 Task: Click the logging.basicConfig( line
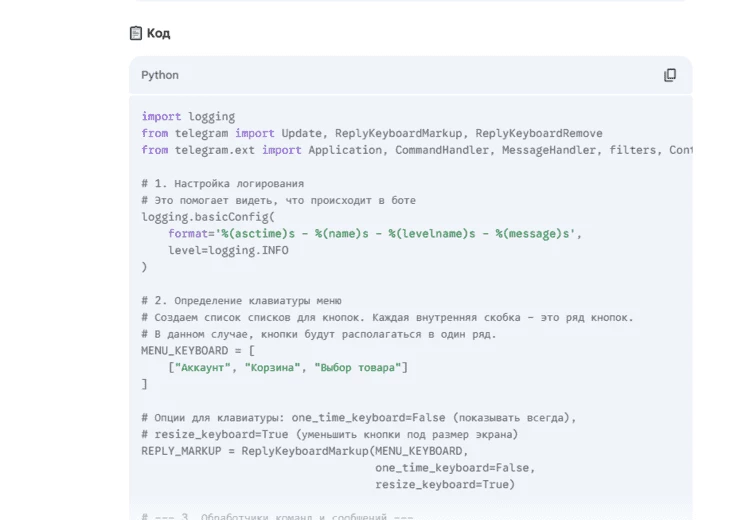208,217
